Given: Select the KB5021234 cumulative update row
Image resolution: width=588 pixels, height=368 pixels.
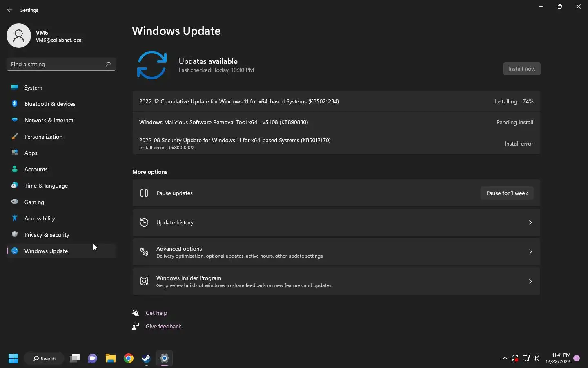Looking at the screenshot, I should coord(336,101).
